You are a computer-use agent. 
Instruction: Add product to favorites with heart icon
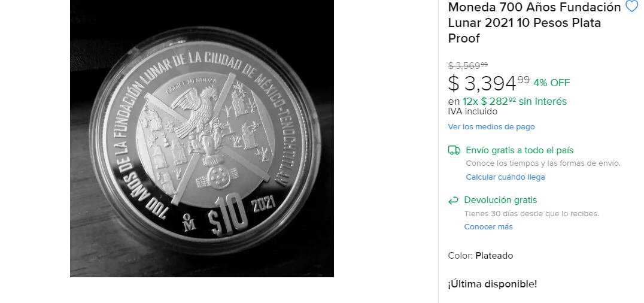click(631, 6)
